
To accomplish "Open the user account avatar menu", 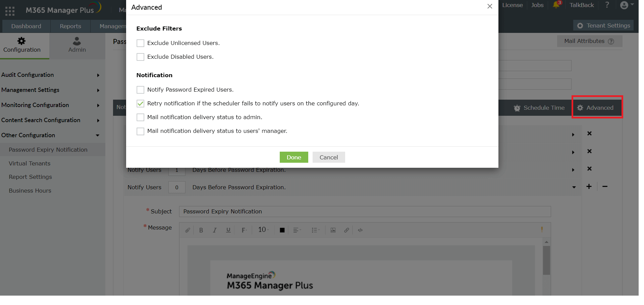I will [627, 5].
